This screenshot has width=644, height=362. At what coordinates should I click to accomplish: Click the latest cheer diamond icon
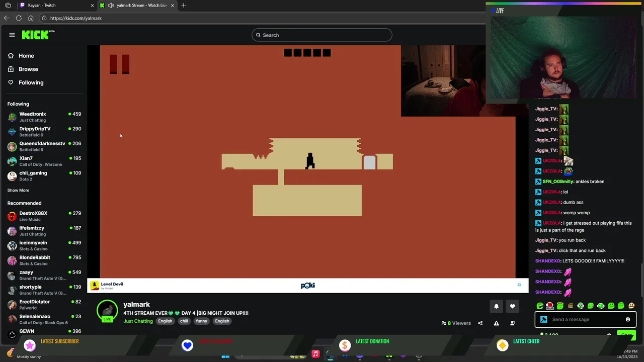[502, 345]
